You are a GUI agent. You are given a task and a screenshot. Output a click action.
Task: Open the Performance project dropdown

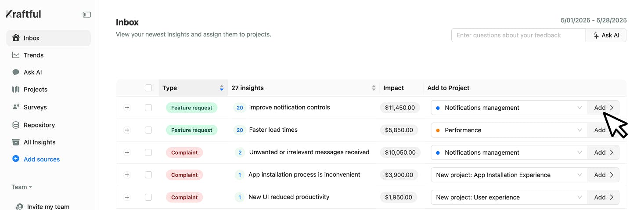tap(509, 130)
